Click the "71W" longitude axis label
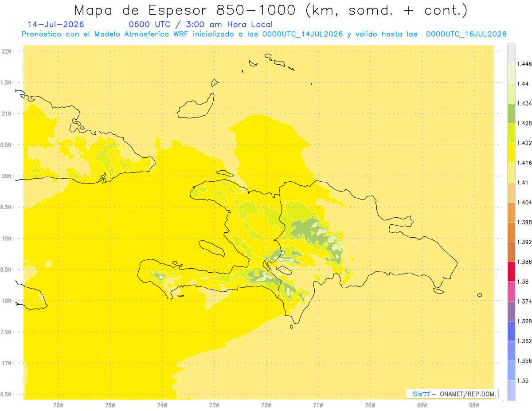 click(x=318, y=405)
